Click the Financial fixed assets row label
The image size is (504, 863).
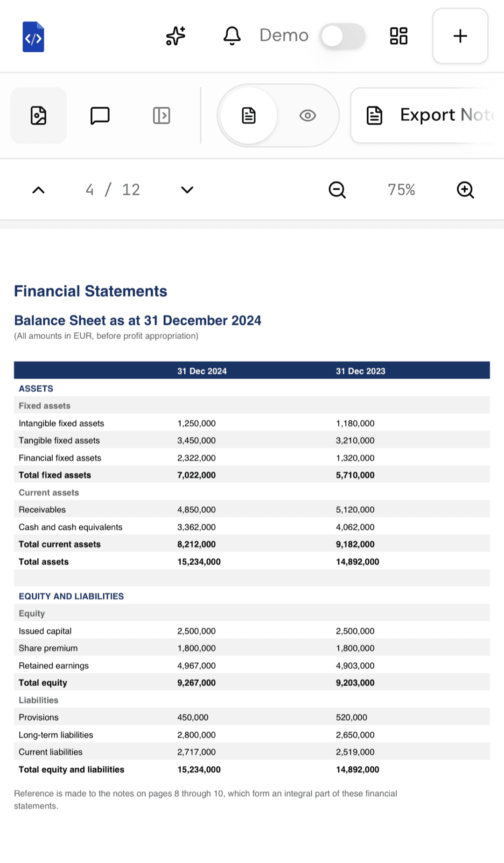60,458
